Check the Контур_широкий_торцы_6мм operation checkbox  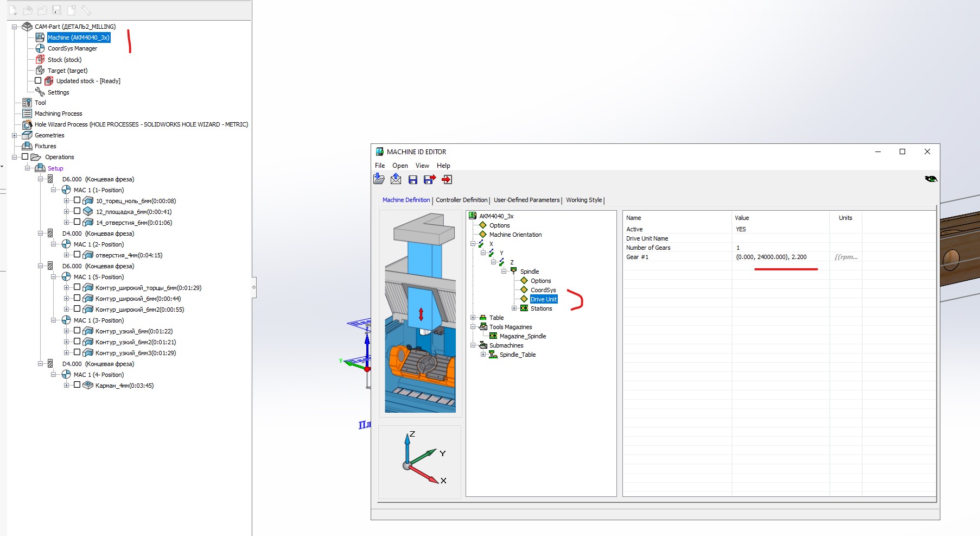point(77,287)
